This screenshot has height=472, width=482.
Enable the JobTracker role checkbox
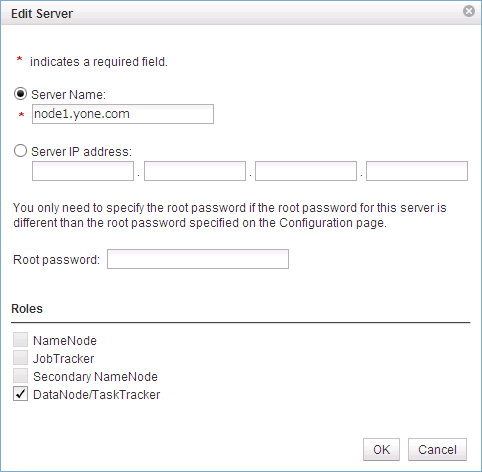(20, 358)
